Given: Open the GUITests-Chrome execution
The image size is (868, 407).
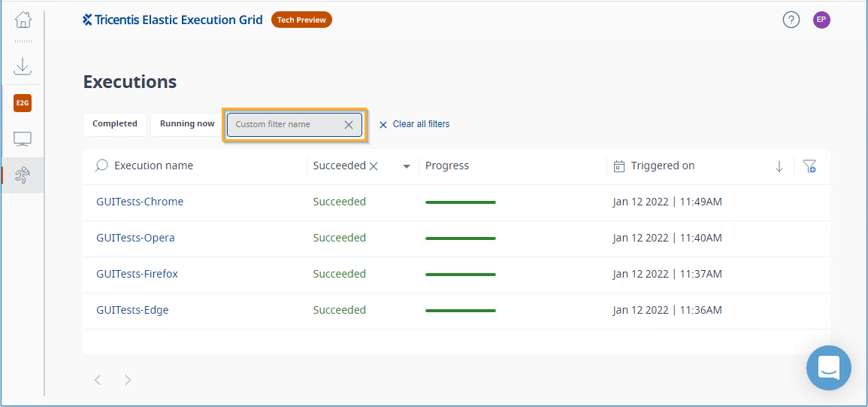Looking at the screenshot, I should pyautogui.click(x=140, y=202).
